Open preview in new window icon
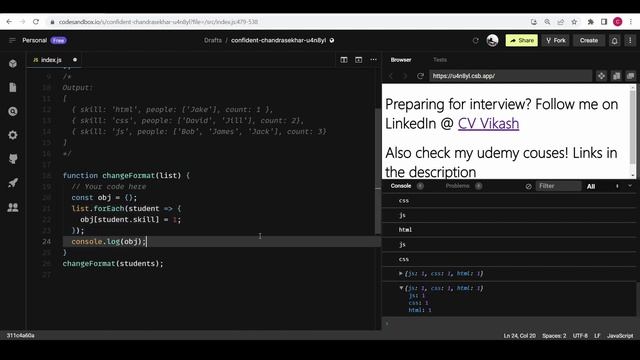The width and height of the screenshot is (640, 360). coord(631,76)
